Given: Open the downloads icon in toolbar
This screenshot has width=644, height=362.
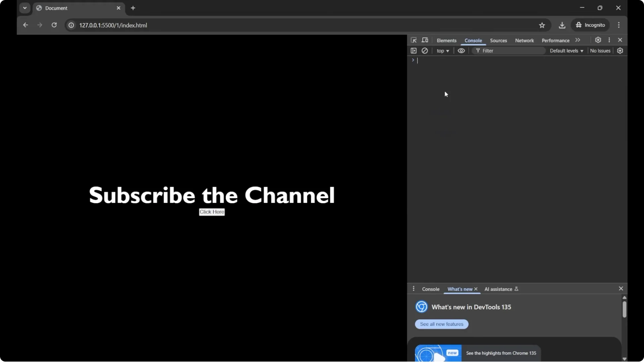Looking at the screenshot, I should click(562, 25).
